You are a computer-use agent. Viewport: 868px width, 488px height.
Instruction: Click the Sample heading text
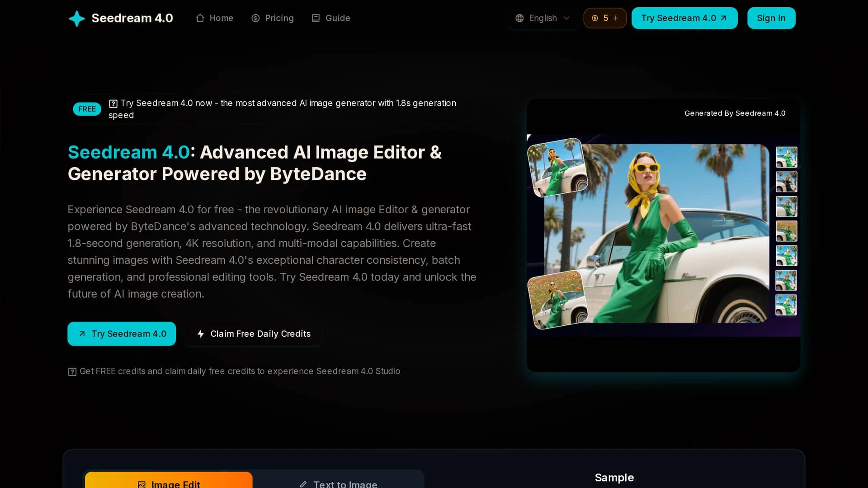click(614, 478)
